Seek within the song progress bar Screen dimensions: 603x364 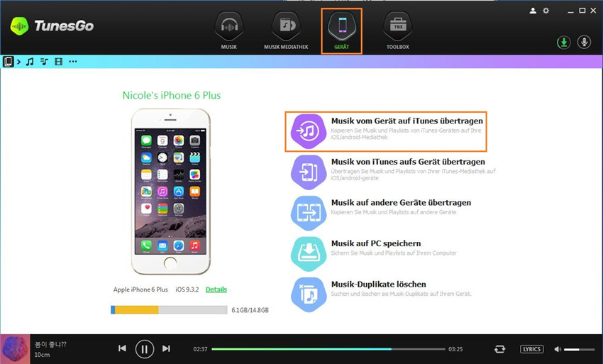coord(328,349)
